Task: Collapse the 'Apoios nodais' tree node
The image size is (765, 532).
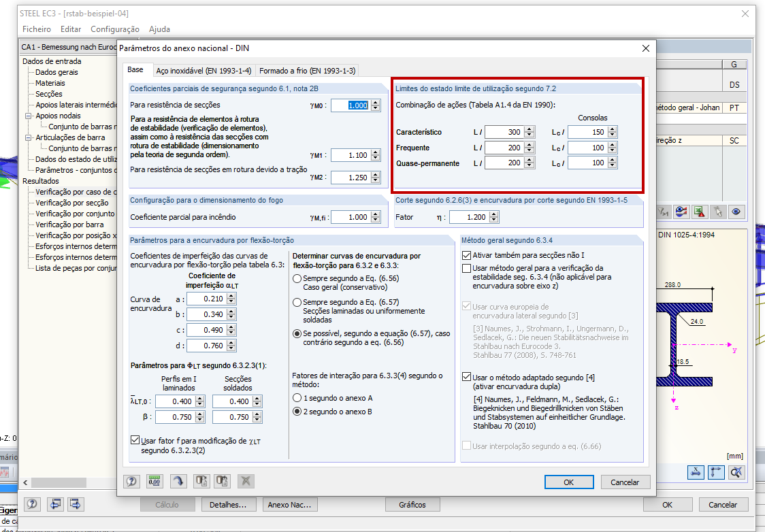Action: click(29, 116)
